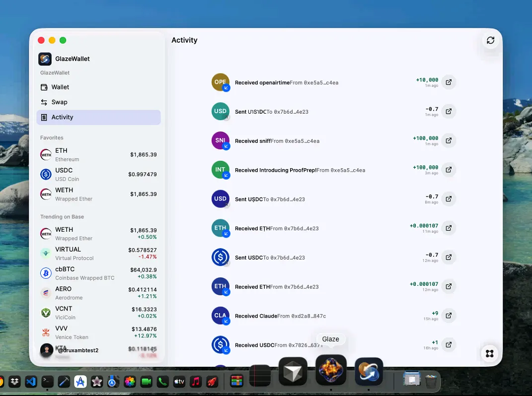Open explorer link for Received USDC transaction
This screenshot has width=532, height=396.
click(x=449, y=344)
